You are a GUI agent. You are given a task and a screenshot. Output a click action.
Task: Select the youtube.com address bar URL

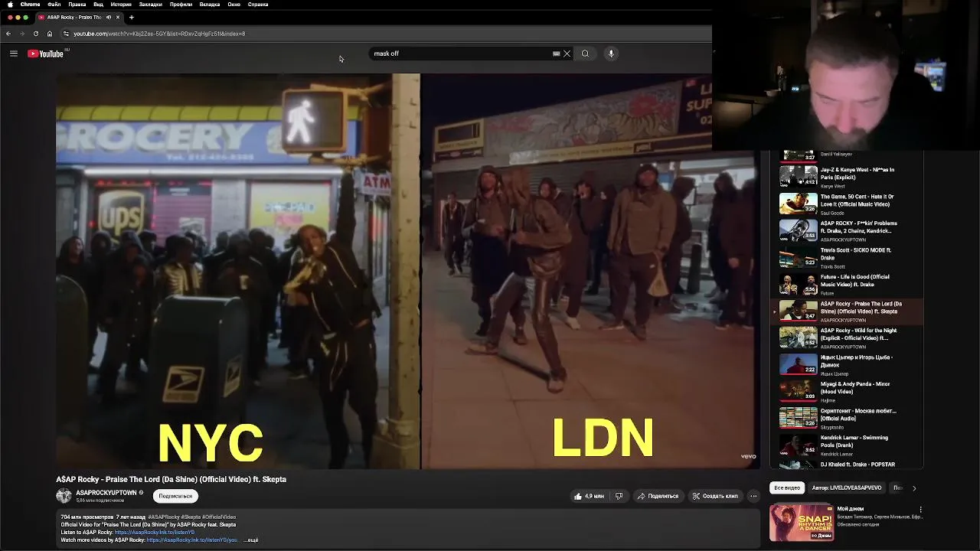click(159, 34)
